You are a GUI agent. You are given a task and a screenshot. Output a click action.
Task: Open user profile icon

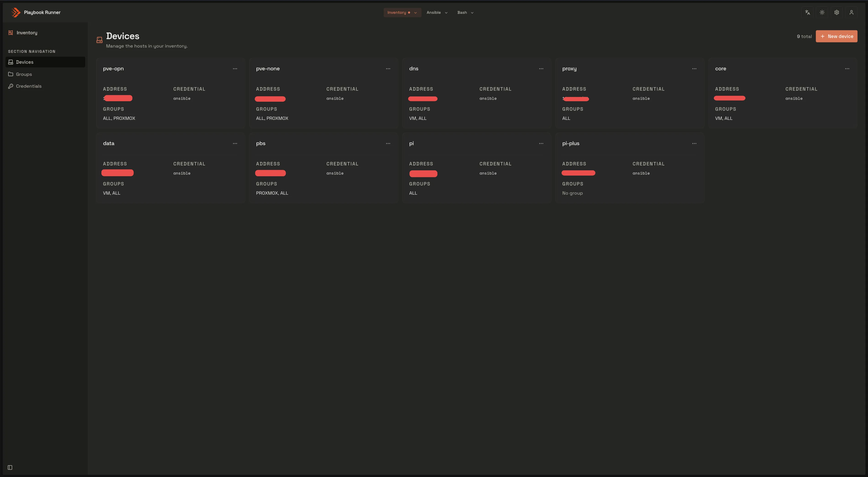point(852,13)
